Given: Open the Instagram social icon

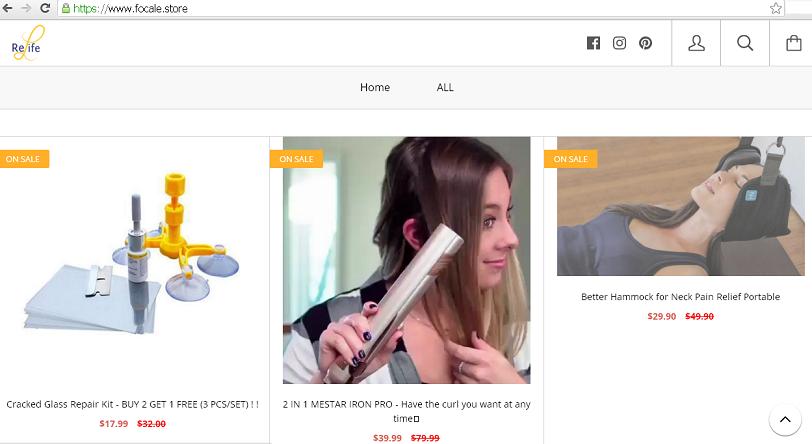Looking at the screenshot, I should pyautogui.click(x=619, y=43).
